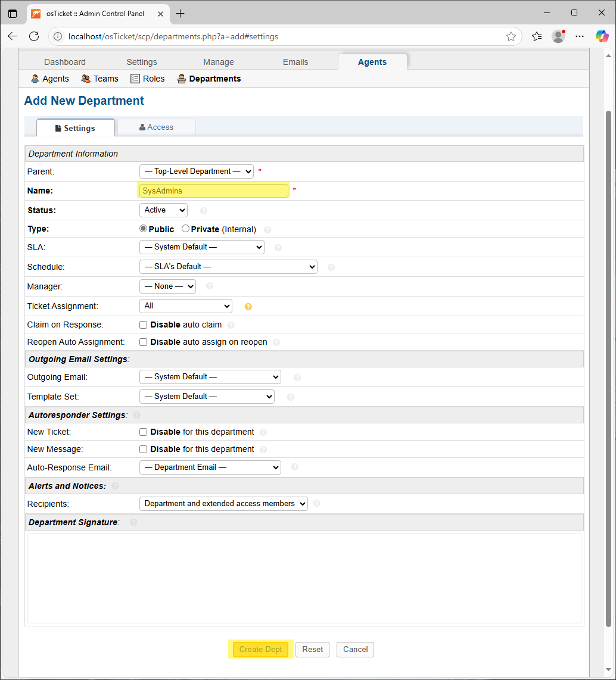Click the Reset button
Viewport: 616px width, 680px height.
tap(312, 649)
